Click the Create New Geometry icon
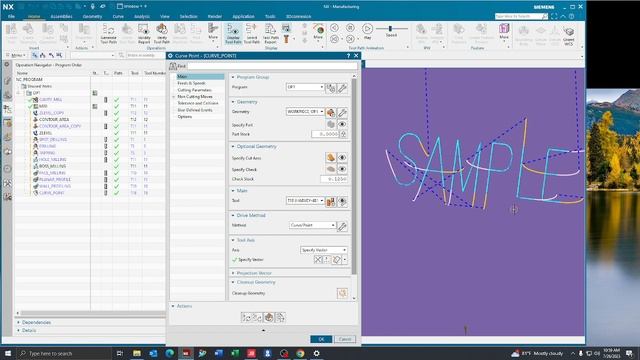Viewport: 640px width, 360px height. click(331, 112)
